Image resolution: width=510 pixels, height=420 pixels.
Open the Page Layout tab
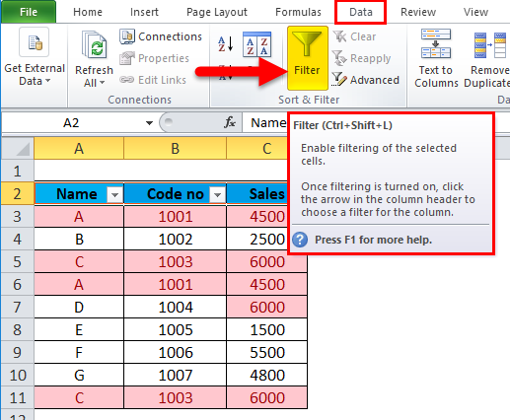click(217, 12)
